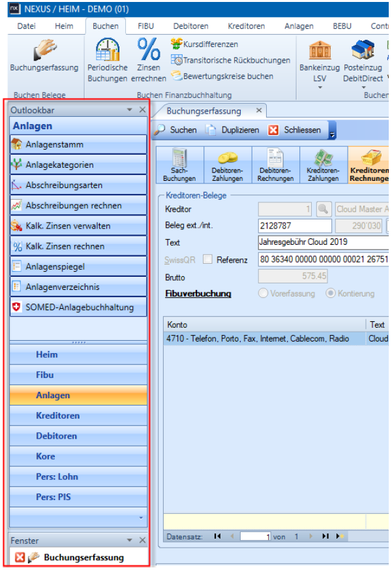Select Debitoren-Rechnungen booking type
Image resolution: width=392 pixels, height=570 pixels.
275,165
